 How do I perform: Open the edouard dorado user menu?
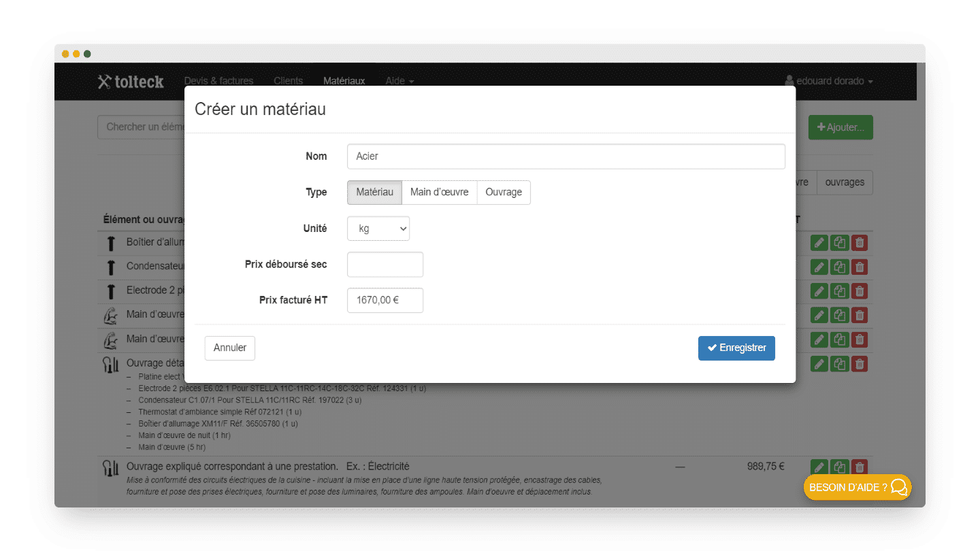click(x=828, y=81)
